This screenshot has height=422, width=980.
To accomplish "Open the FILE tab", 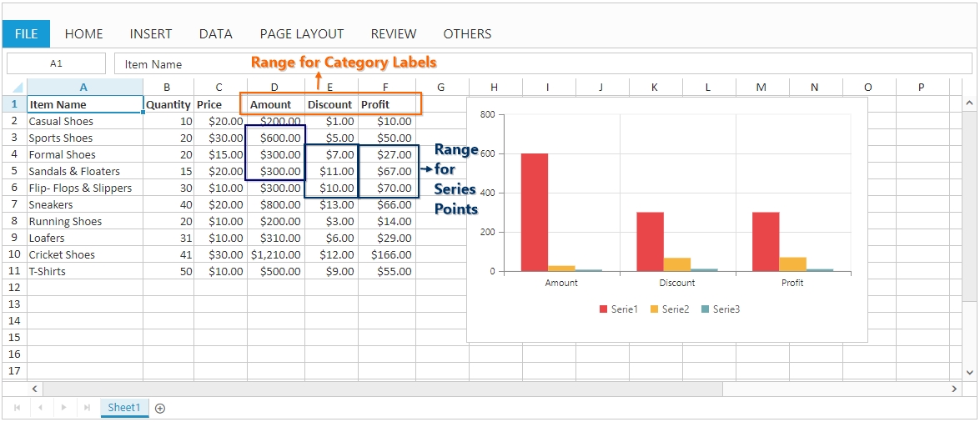I will point(26,34).
